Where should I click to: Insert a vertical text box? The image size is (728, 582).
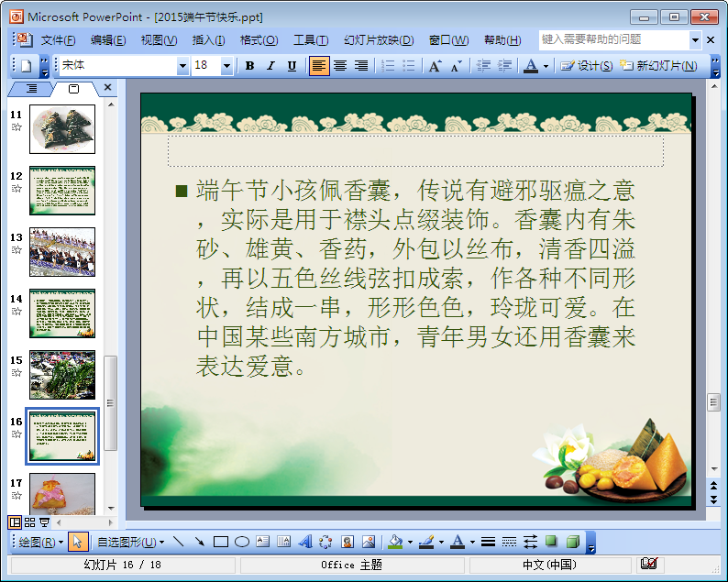[x=283, y=542]
